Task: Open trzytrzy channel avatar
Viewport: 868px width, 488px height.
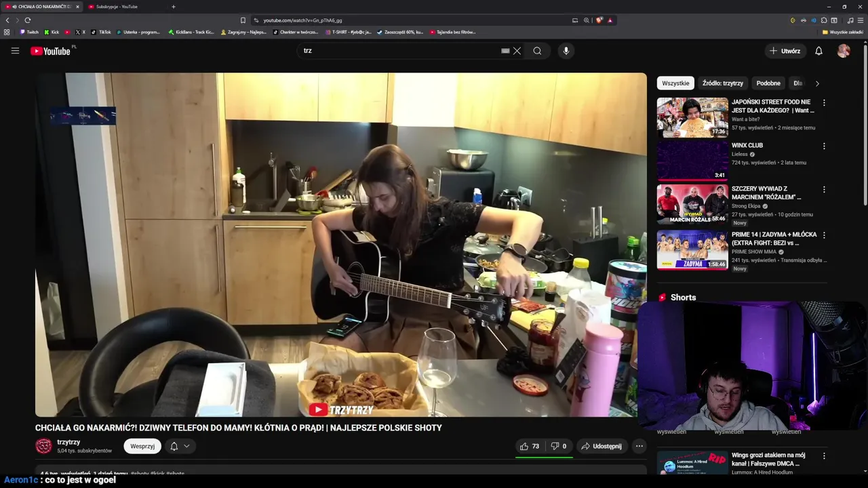Action: click(43, 446)
